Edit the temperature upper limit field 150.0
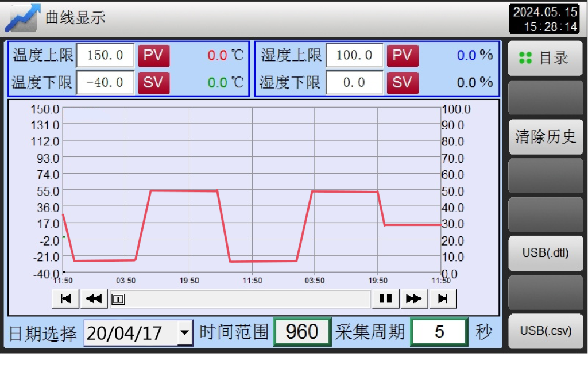 tap(105, 55)
